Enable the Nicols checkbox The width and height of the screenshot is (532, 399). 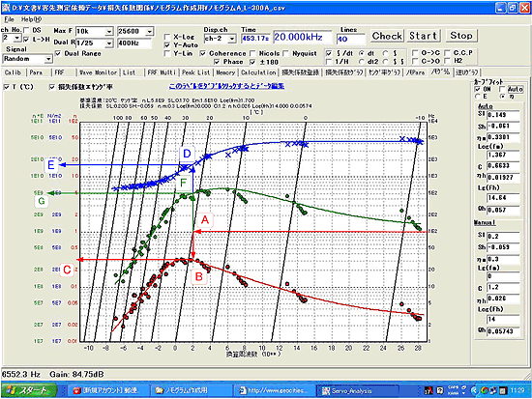click(252, 53)
